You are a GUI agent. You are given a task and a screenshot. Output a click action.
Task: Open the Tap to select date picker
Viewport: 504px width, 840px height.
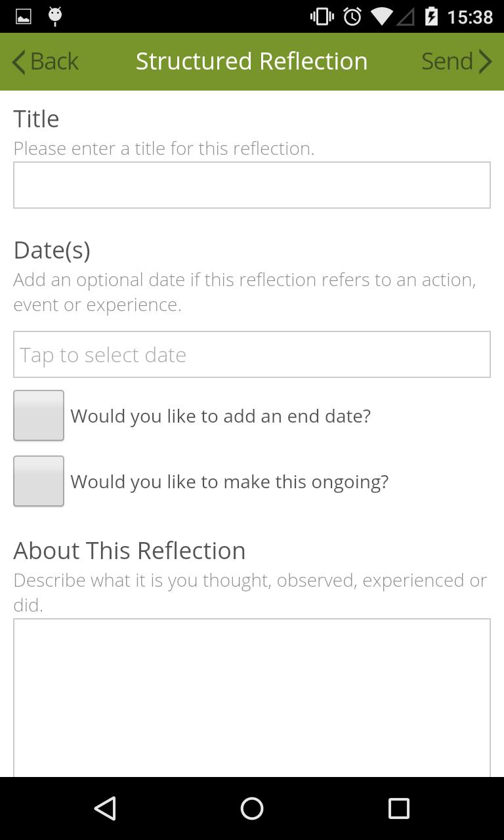click(x=252, y=354)
